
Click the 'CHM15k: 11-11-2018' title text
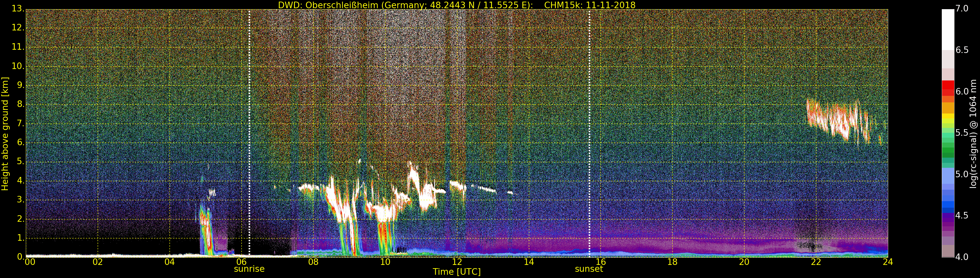(590, 5)
